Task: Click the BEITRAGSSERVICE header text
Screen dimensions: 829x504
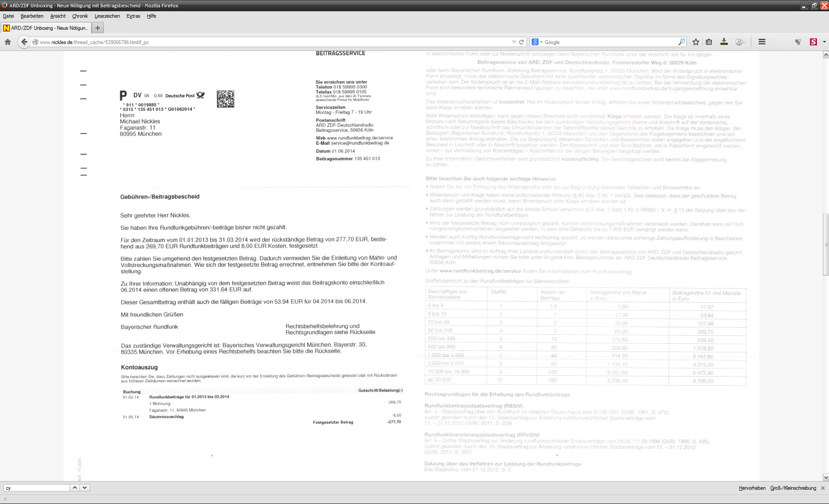Action: pos(341,54)
